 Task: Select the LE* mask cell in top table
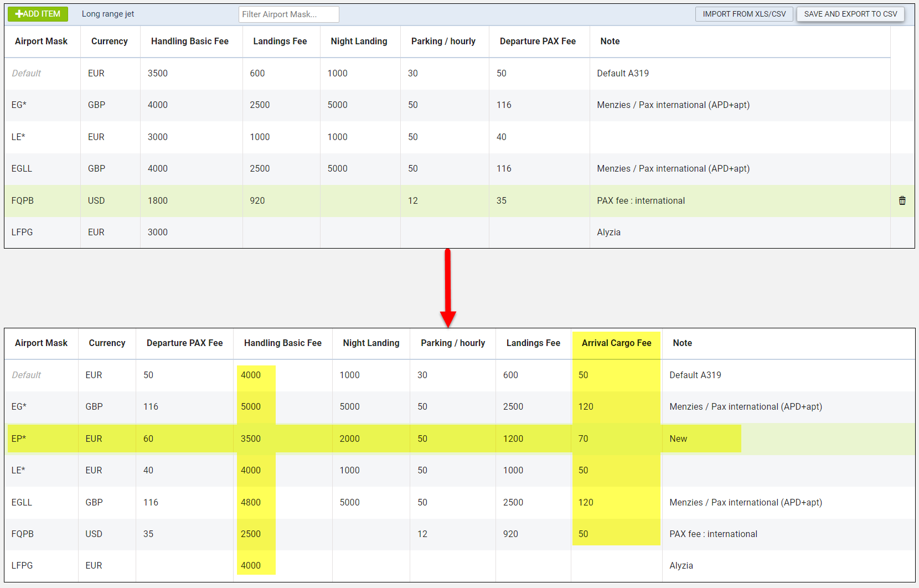coord(18,137)
